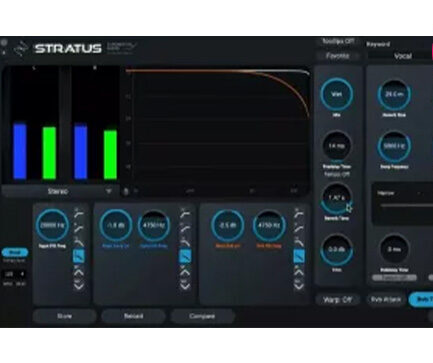Click the small lock icon below the EQ graph
Viewport: 433px width, 363px height.
click(x=126, y=191)
